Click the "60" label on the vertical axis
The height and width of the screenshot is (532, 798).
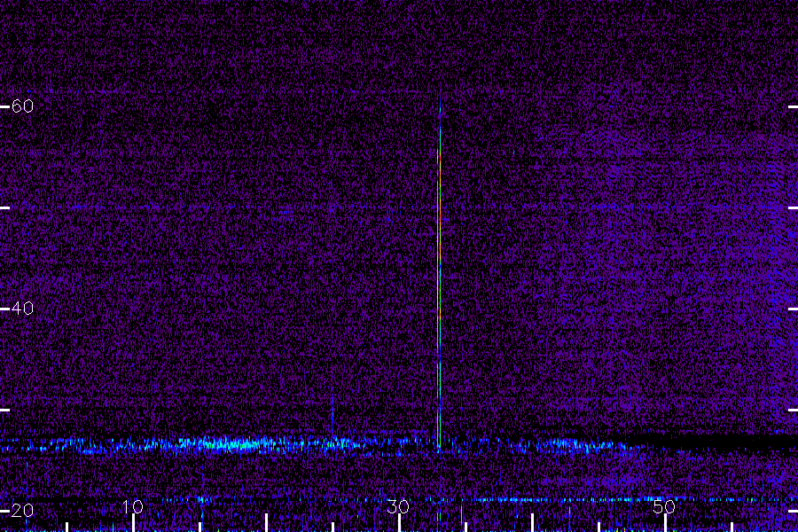(x=22, y=106)
